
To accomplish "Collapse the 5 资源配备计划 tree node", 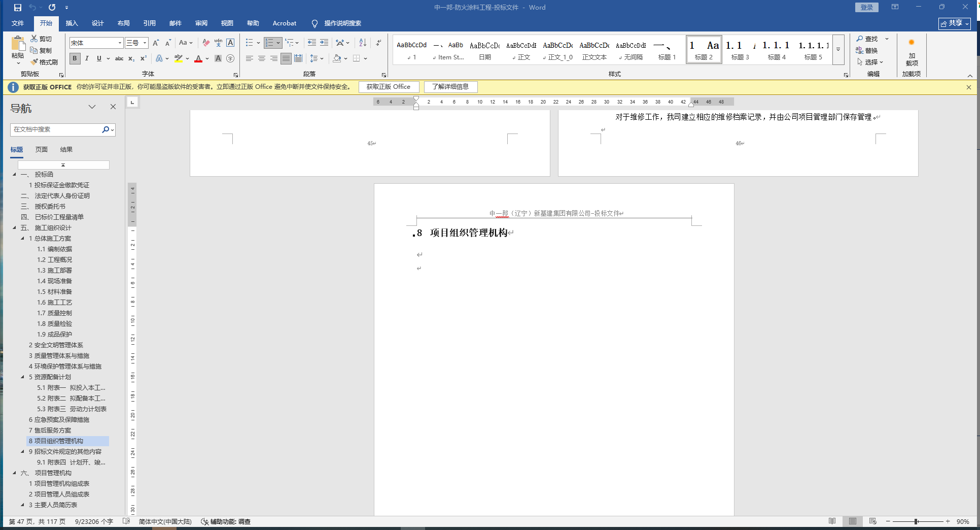I will point(22,377).
